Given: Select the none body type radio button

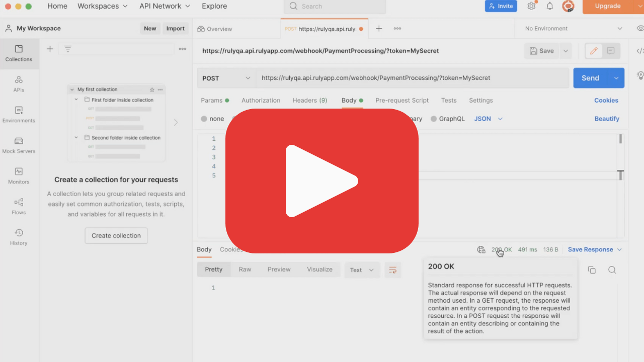Looking at the screenshot, I should [x=204, y=119].
